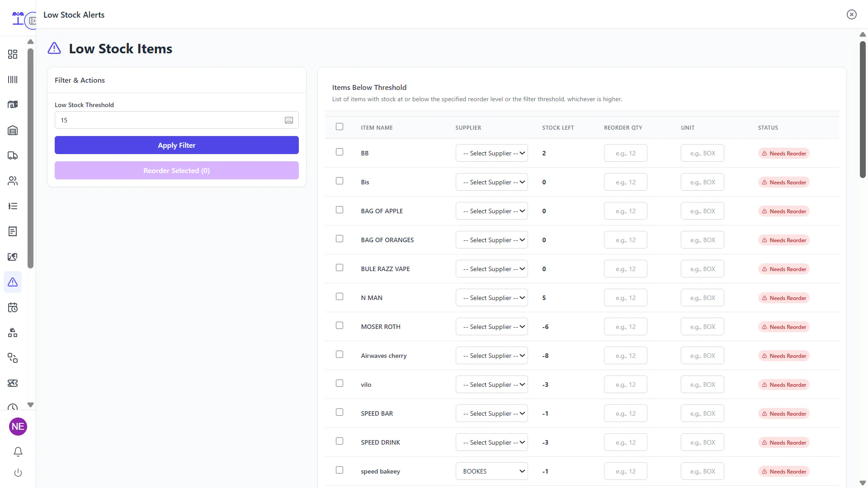Open the dashboard grid icon in sidebar
Screen dimensions: 868x488
click(13, 54)
